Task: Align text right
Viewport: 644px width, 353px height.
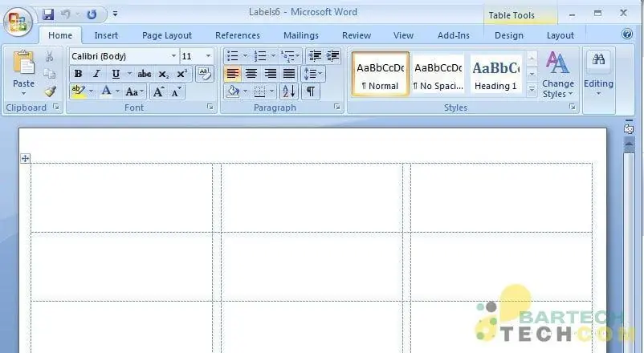Action: click(271, 74)
